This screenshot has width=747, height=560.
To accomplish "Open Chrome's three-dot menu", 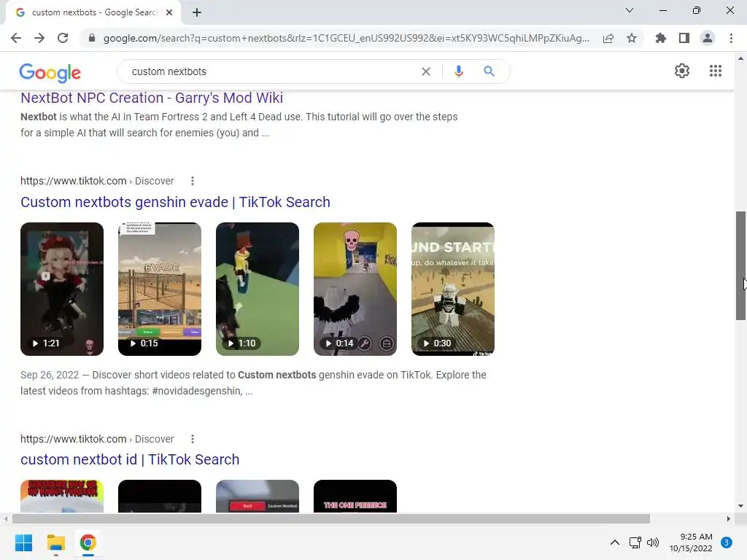I will pos(731,38).
